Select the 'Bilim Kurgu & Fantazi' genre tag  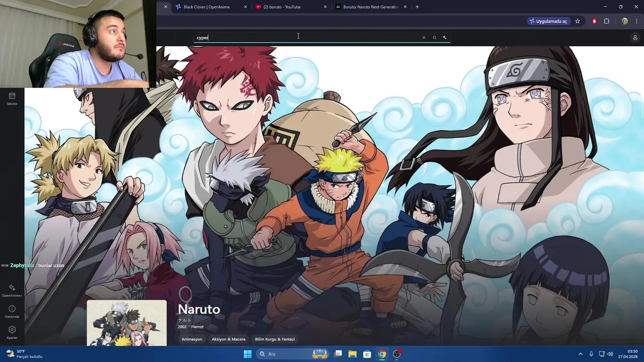pos(275,339)
